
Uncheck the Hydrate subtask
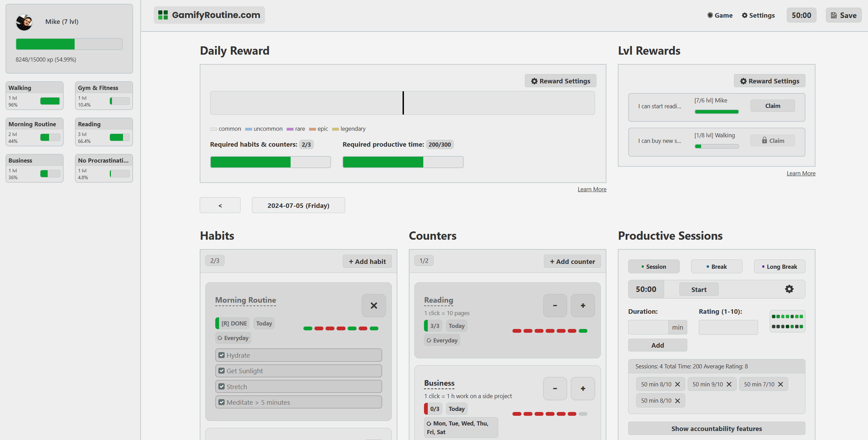221,355
